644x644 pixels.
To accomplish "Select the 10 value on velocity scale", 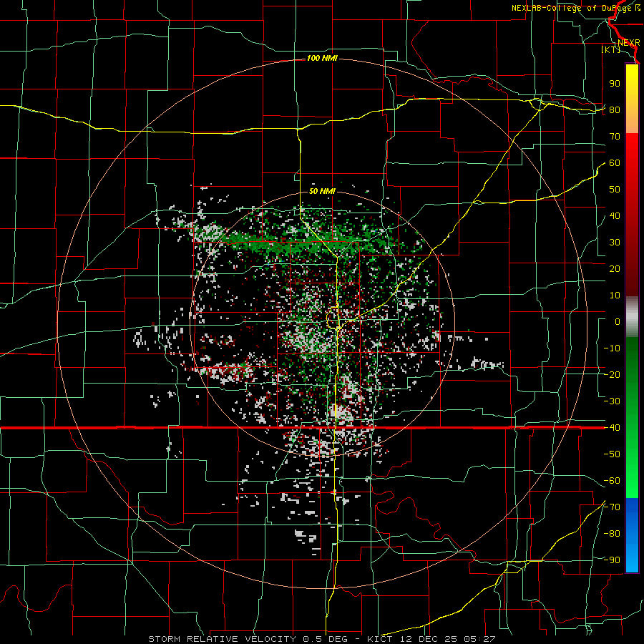I will pyautogui.click(x=615, y=296).
